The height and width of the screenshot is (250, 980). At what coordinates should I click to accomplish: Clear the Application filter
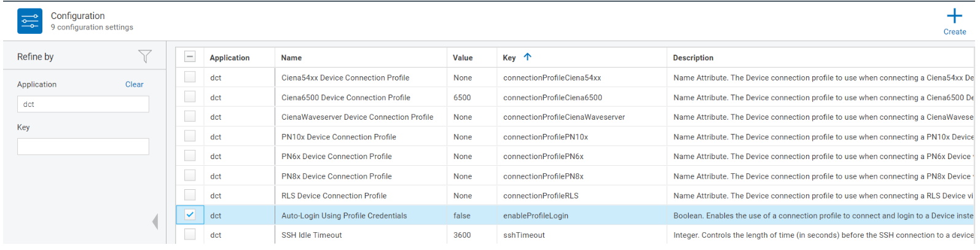click(x=134, y=85)
